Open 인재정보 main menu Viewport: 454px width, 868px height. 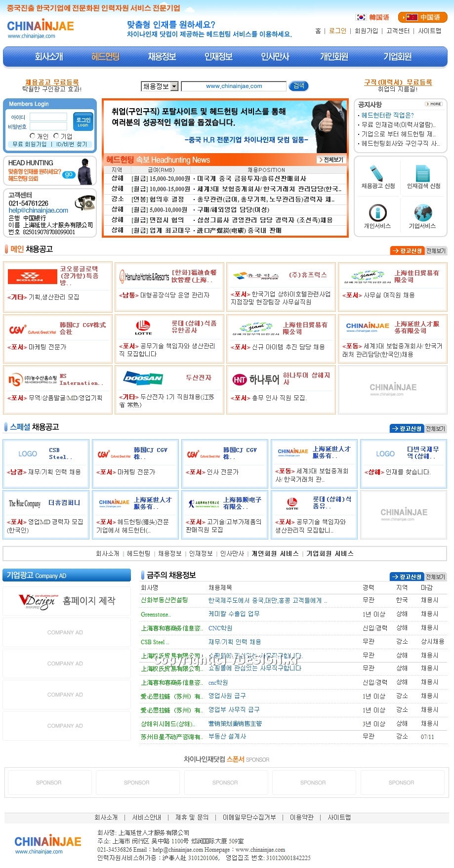click(218, 57)
